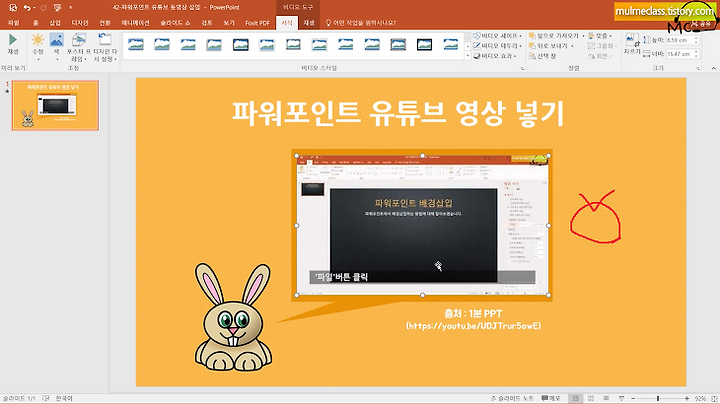Click zoom in plus button
Image resolution: width=720 pixels, height=404 pixels.
pos(687,398)
